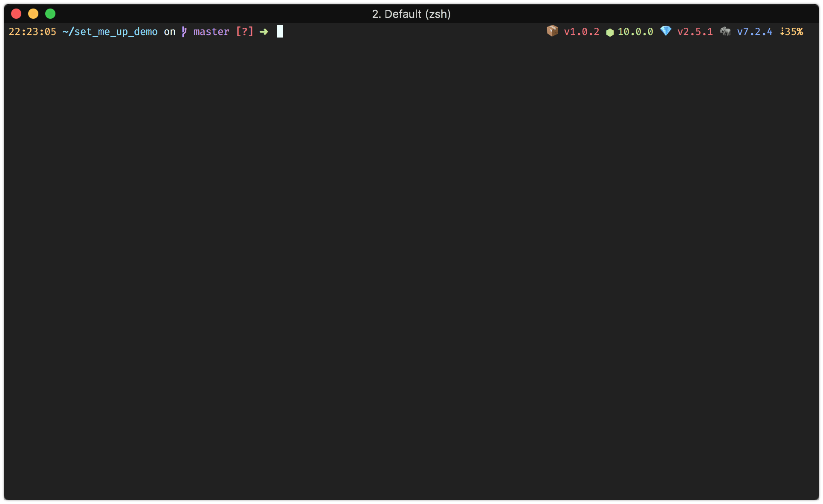
Task: Click the 35% battery level
Action: pyautogui.click(x=794, y=32)
